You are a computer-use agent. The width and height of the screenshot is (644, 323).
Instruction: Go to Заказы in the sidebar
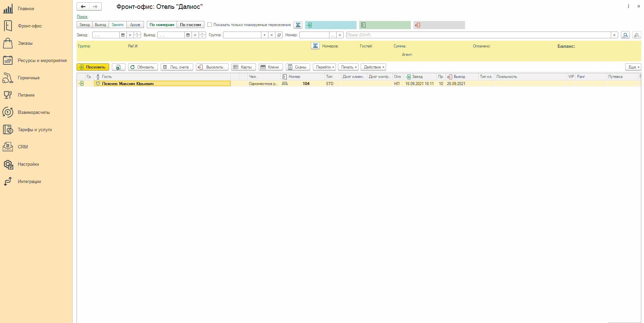(x=25, y=43)
